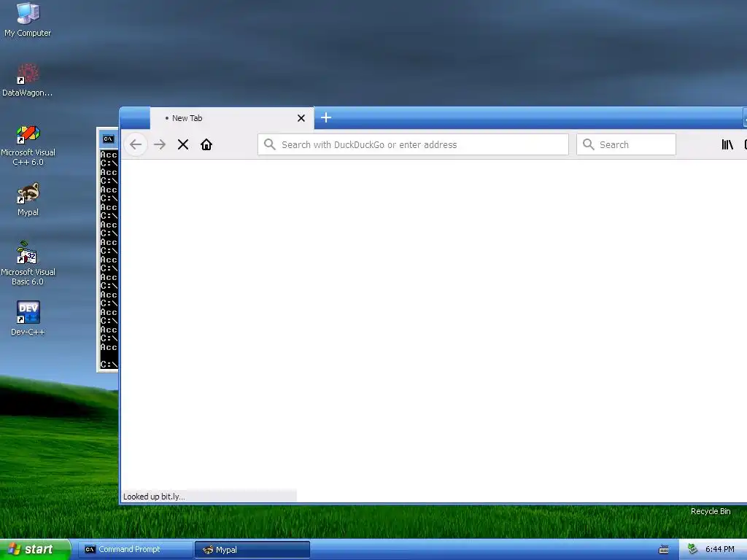Viewport: 747px width, 560px height.
Task: Select the Mypal raccoon desktop shortcut
Action: point(28,200)
